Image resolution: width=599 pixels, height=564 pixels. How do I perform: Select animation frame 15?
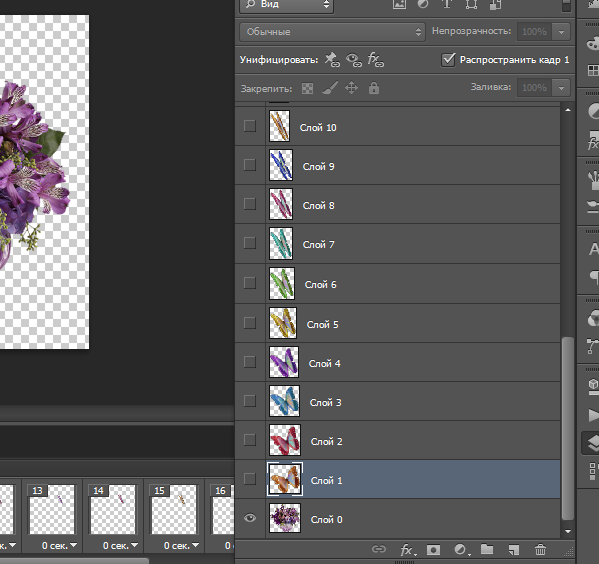tap(174, 509)
